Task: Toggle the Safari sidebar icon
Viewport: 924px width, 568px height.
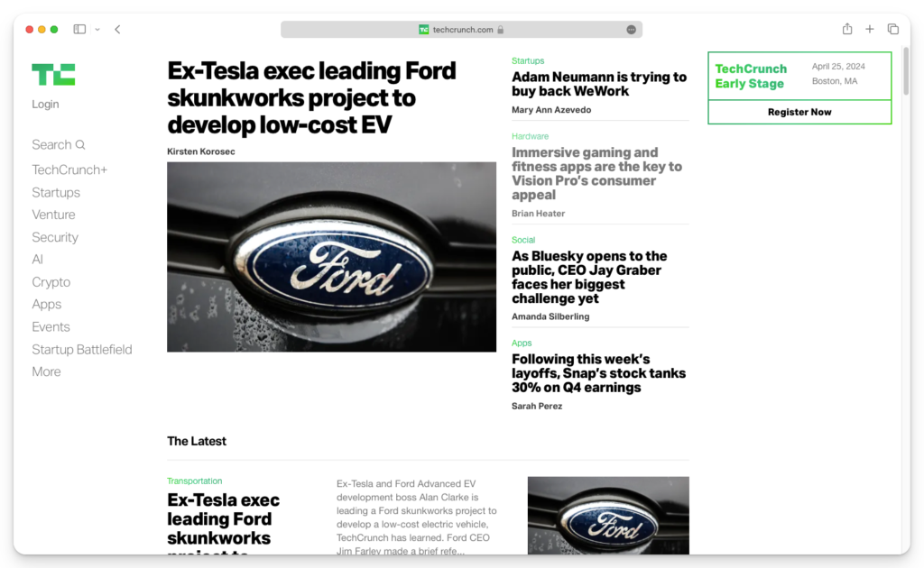Action: click(79, 30)
